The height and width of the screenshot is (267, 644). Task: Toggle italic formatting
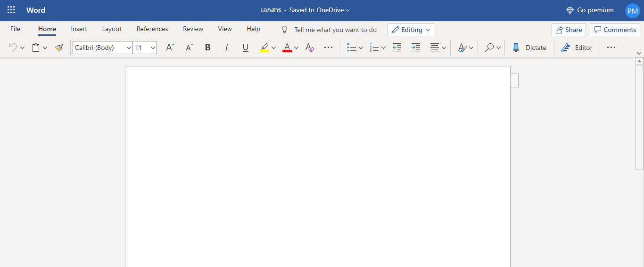[226, 48]
